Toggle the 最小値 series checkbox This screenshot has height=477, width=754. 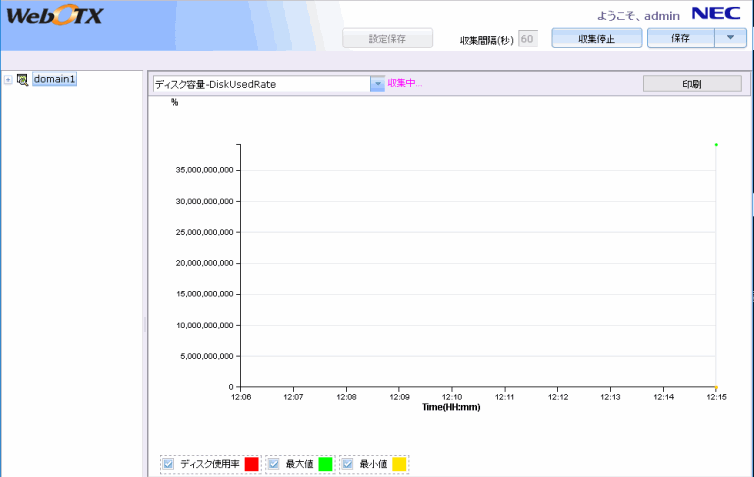click(x=348, y=464)
